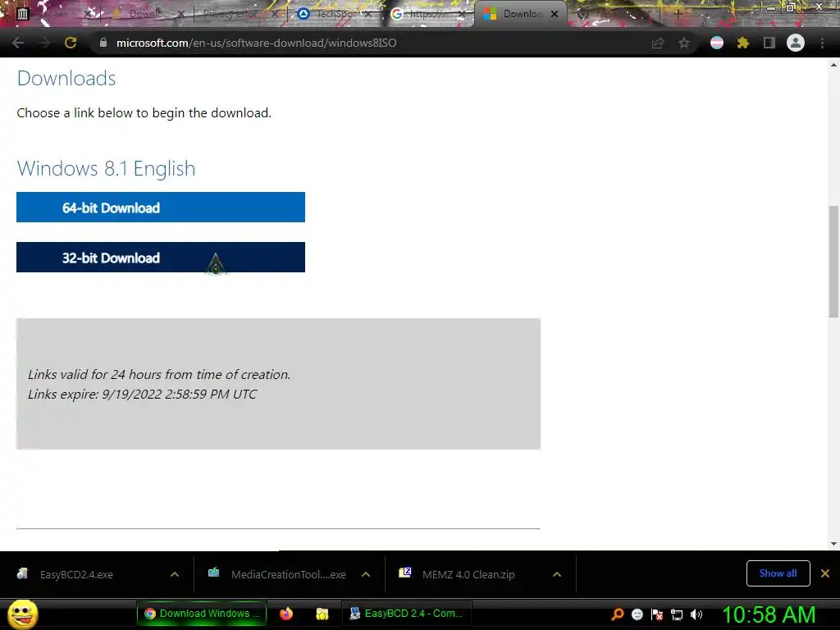Open the volume speaker tray icon
This screenshot has width=840, height=630.
696,614
